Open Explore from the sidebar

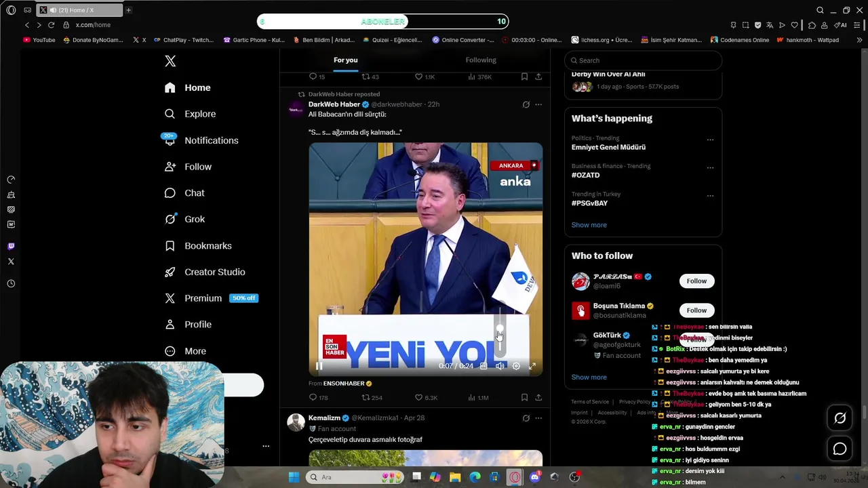click(x=191, y=114)
